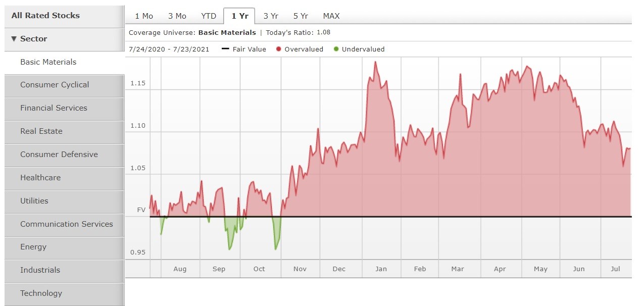644x306 pixels.
Task: View Communication Services sector
Action: (x=67, y=224)
